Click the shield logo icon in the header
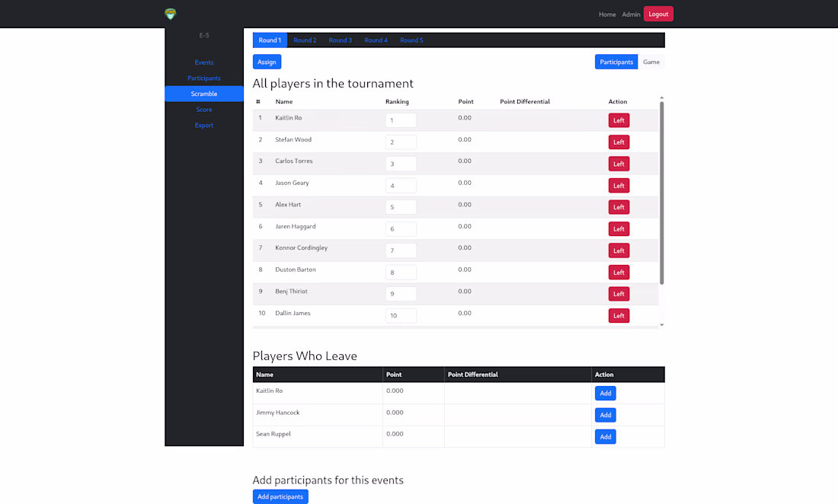The image size is (838, 504). coord(171,14)
